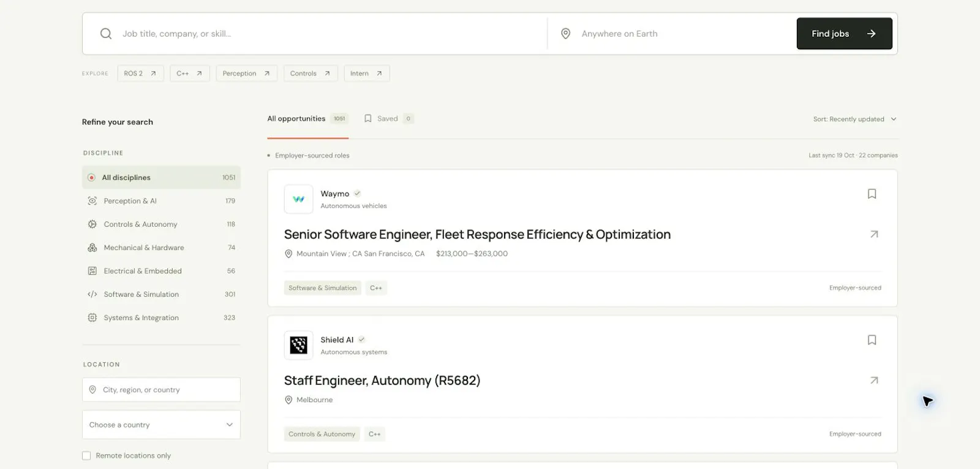Screen dimensions: 980x469
Task: Open the Choose a country dropdown
Action: click(161, 425)
